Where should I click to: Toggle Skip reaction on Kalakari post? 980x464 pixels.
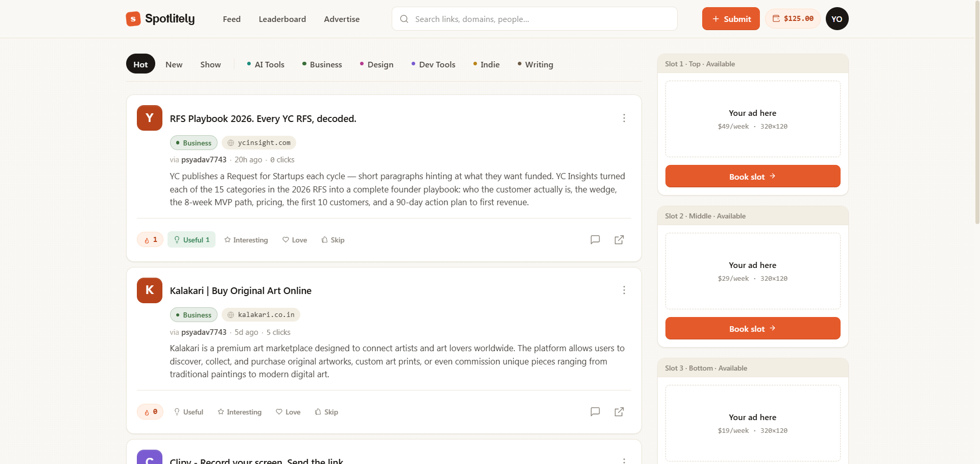point(326,412)
